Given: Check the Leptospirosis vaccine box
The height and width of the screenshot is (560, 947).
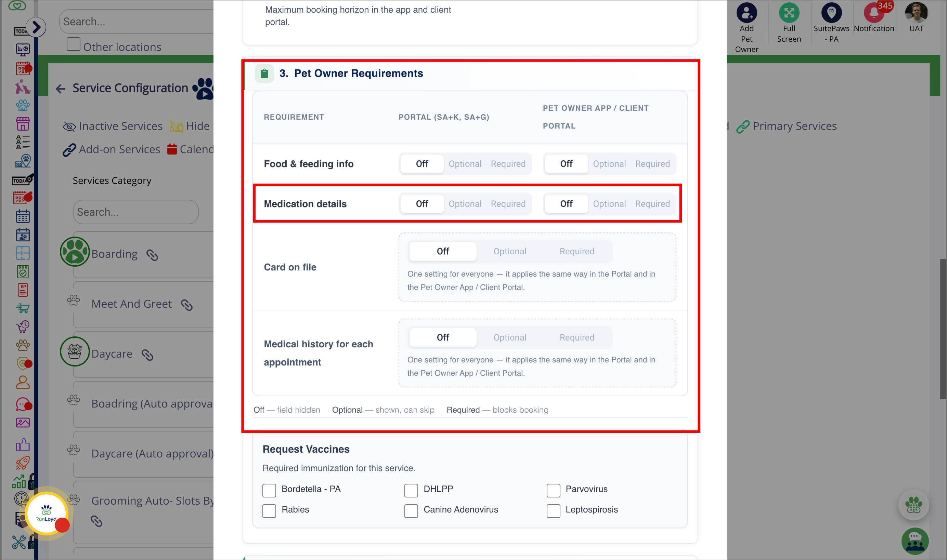Looking at the screenshot, I should point(554,511).
